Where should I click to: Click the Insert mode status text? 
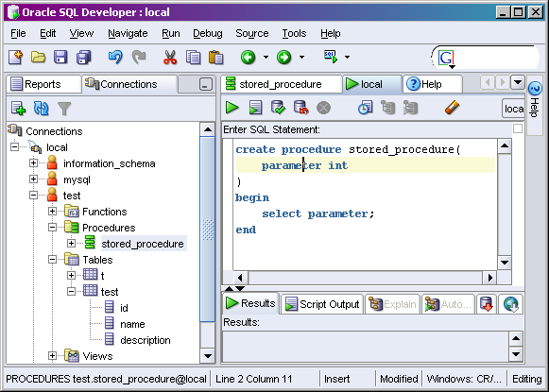(336, 379)
